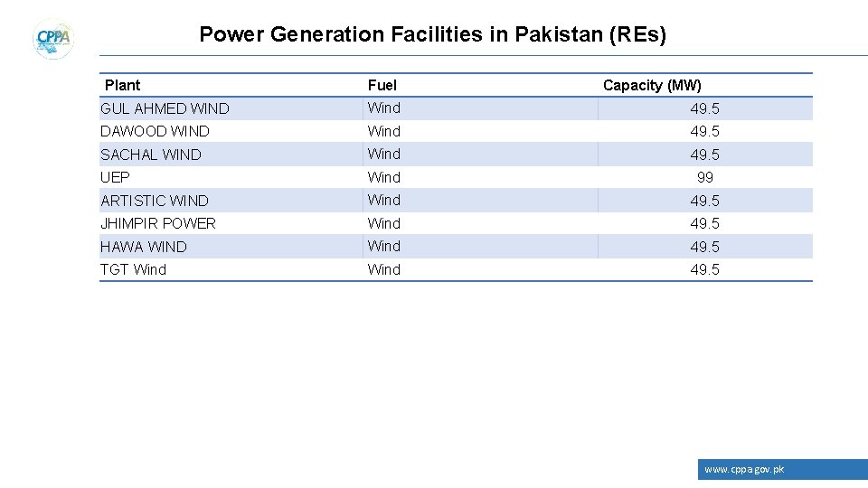Click the Fuel value in UEP row
The width and height of the screenshot is (868, 488).
tap(383, 177)
